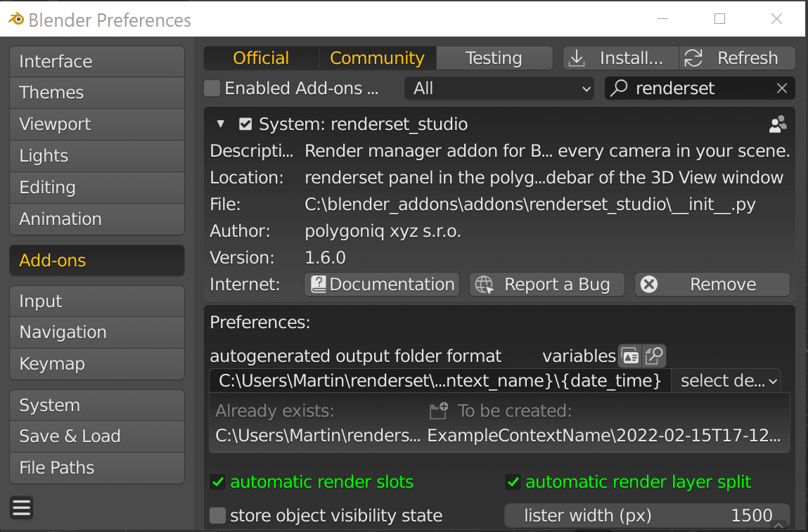
Task: Open Save & Load preferences section
Action: [x=97, y=436]
